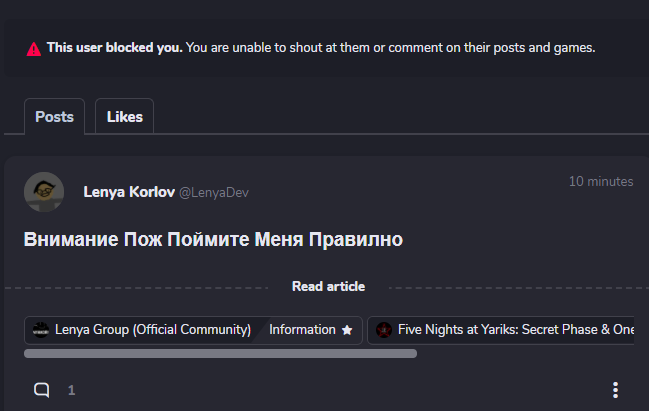This screenshot has height=411, width=649.
Task: Switch to the Posts tab
Action: click(54, 117)
